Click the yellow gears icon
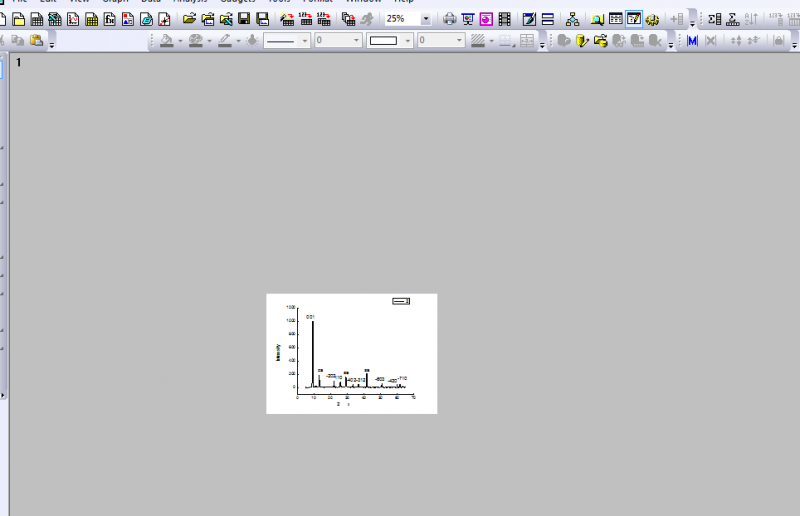 (652, 19)
